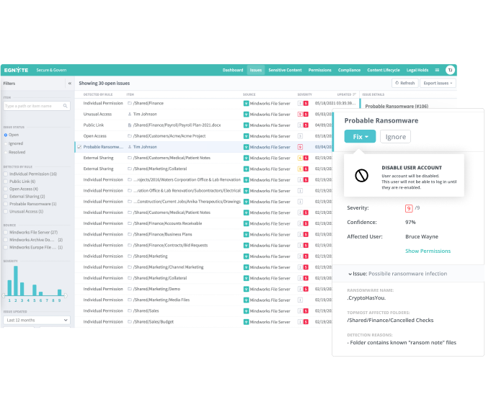Screen dimensions: 504x420
Task: Collapse the Filters panel using the double-chevron icon
Action: tap(69, 84)
